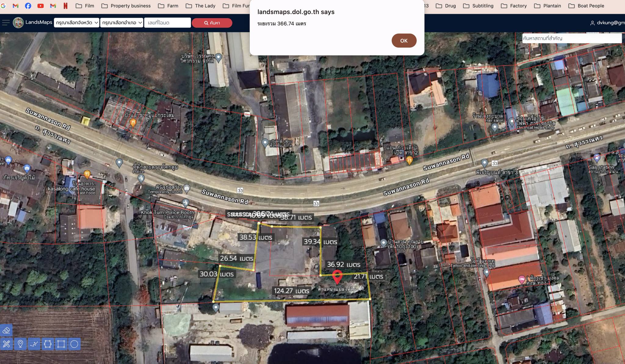Click OK in the alert dialog

404,41
